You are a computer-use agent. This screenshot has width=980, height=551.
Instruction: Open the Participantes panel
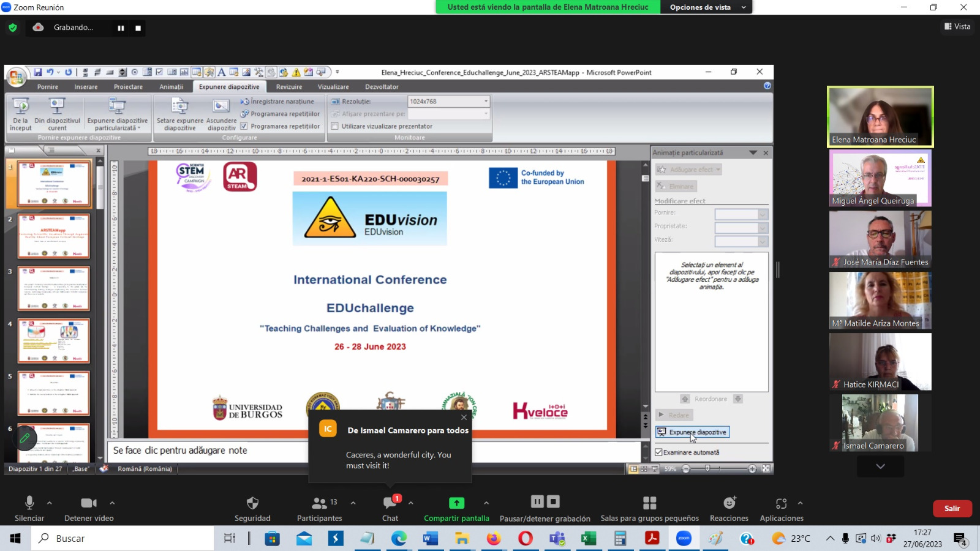319,503
